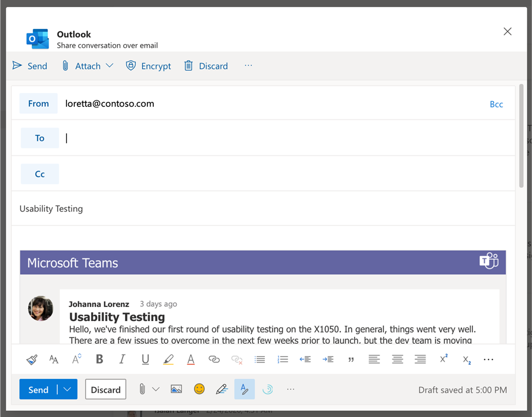Center the text alignment
The height and width of the screenshot is (417, 532).
(397, 359)
